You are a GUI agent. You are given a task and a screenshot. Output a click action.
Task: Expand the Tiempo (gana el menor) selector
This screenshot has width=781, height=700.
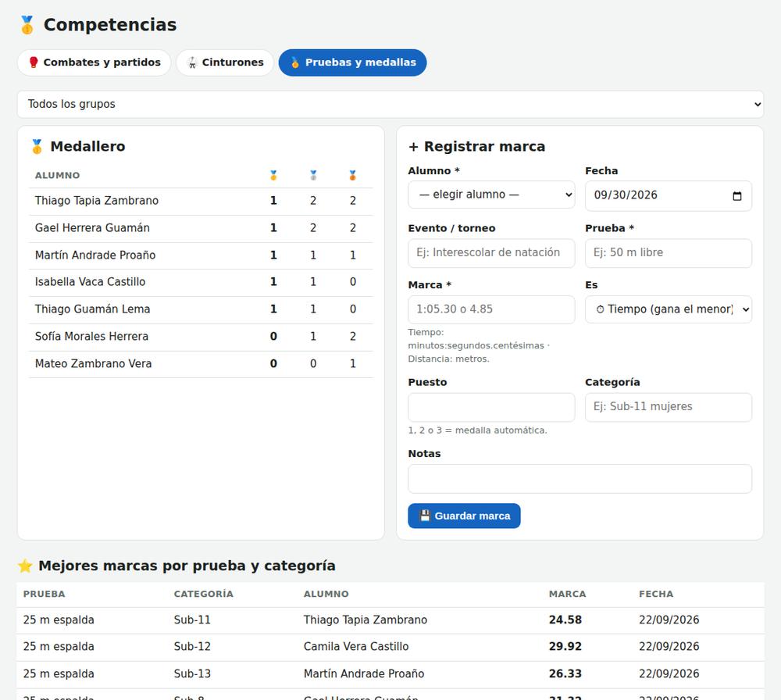669,309
